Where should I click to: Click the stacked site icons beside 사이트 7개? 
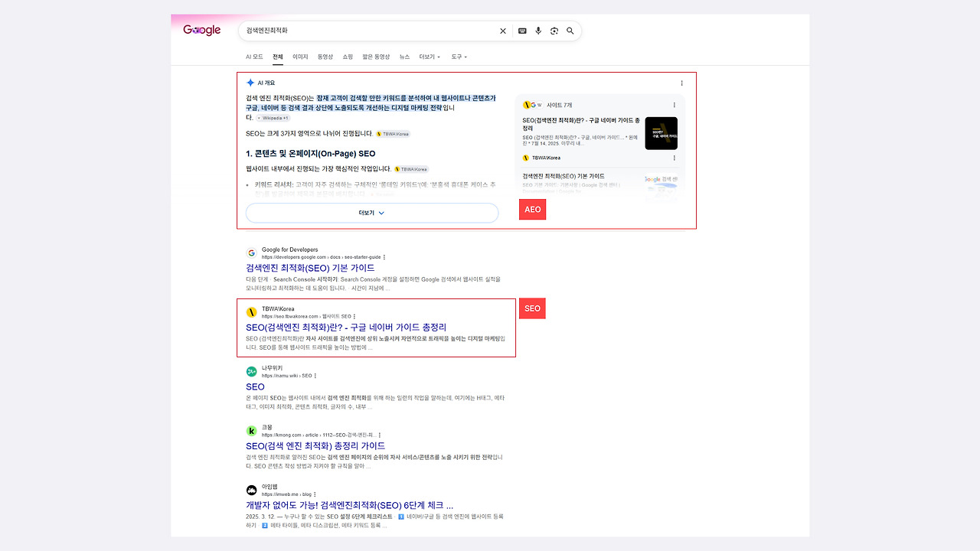click(x=533, y=105)
